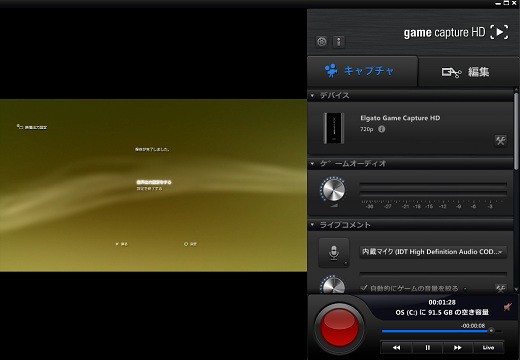The image size is (520, 360).
Task: Open the settings gear icon
Action: click(x=322, y=42)
